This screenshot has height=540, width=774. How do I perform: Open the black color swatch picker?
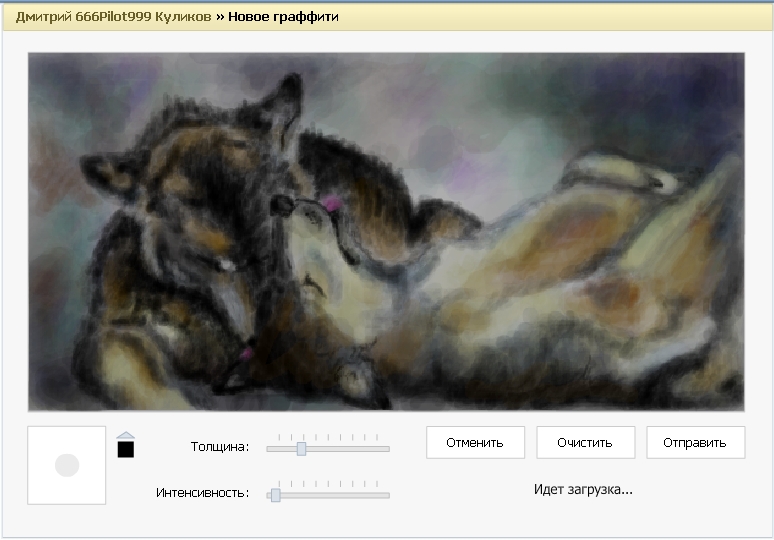pos(126,449)
